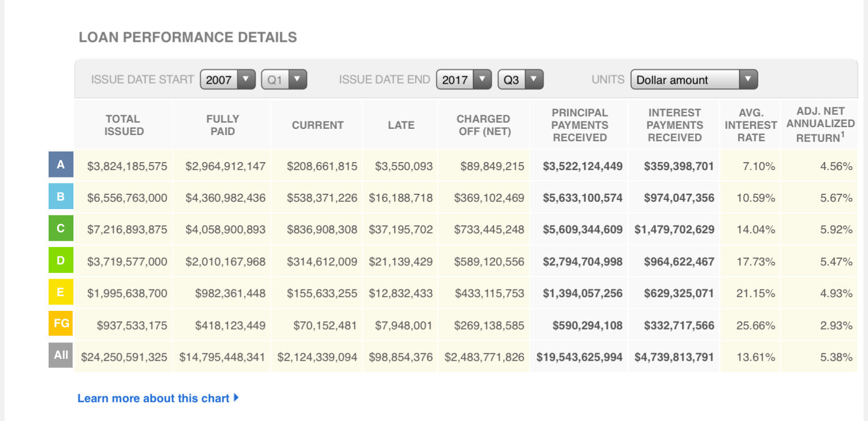Click the grade A badge icon
The height and width of the screenshot is (421, 868).
coord(61,166)
